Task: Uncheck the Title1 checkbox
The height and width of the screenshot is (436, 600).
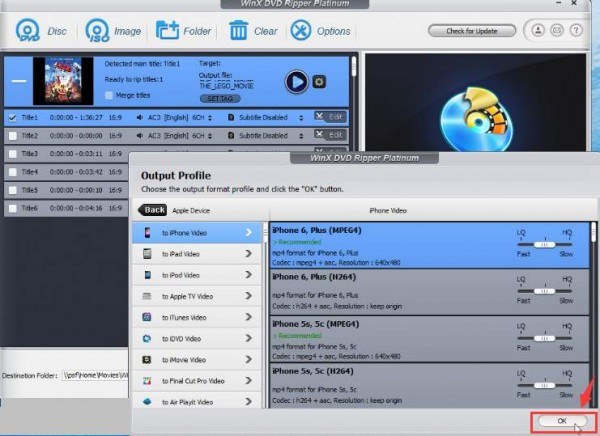Action: 13,118
